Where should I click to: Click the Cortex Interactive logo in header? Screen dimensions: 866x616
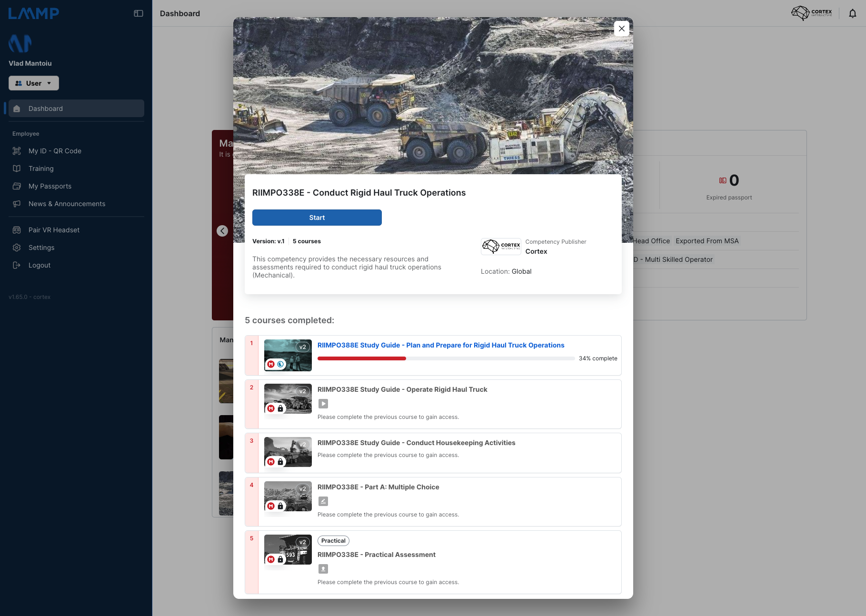click(x=812, y=13)
